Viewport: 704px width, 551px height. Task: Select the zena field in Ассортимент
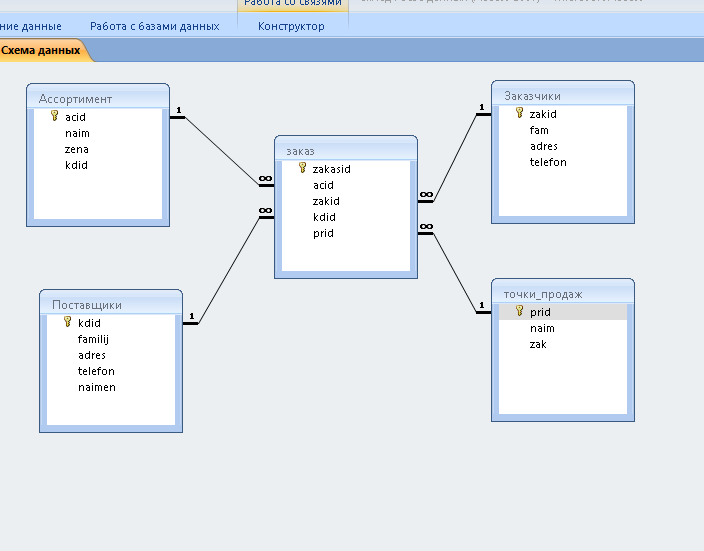point(98,149)
